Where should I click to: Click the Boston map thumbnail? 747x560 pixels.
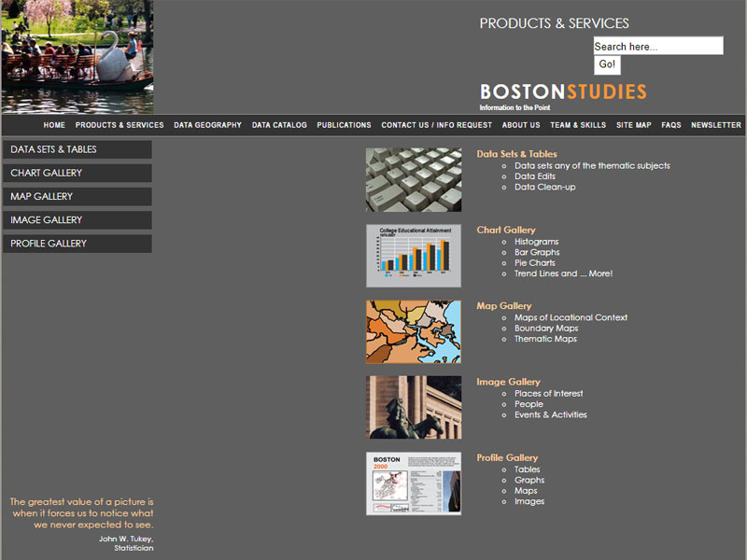[414, 332]
